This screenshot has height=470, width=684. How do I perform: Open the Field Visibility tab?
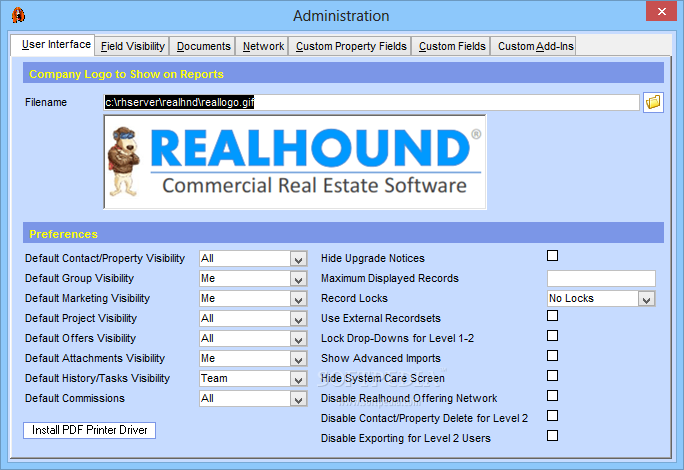click(133, 46)
